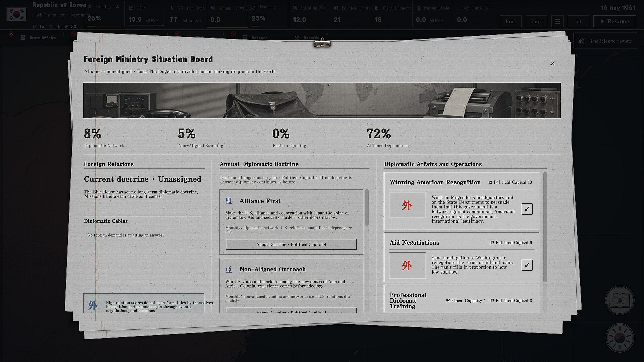
Task: Click the Fiscal Capacity kanji icon in top bar
Action: pos(377,8)
